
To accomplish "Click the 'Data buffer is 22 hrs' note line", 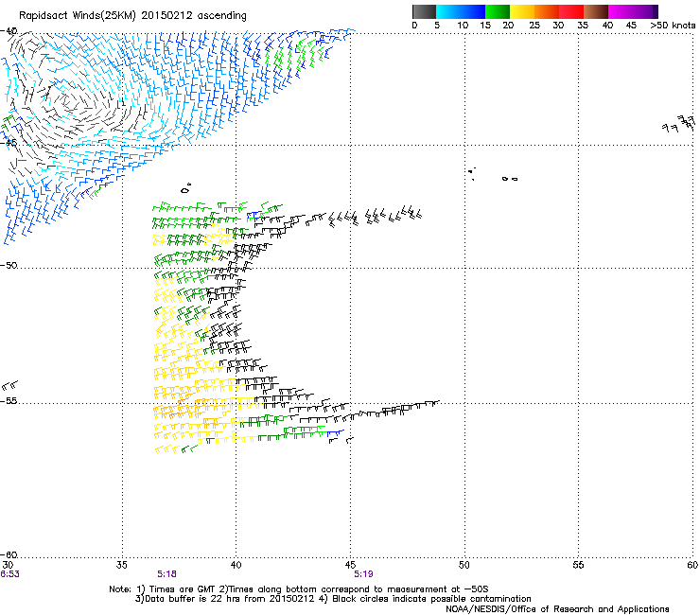I will coord(333,599).
